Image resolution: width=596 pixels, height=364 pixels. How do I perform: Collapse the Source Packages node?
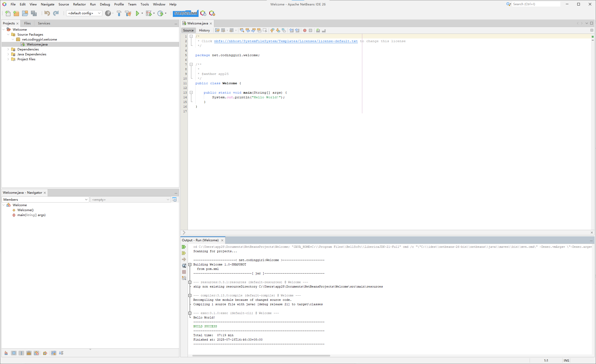click(x=8, y=34)
